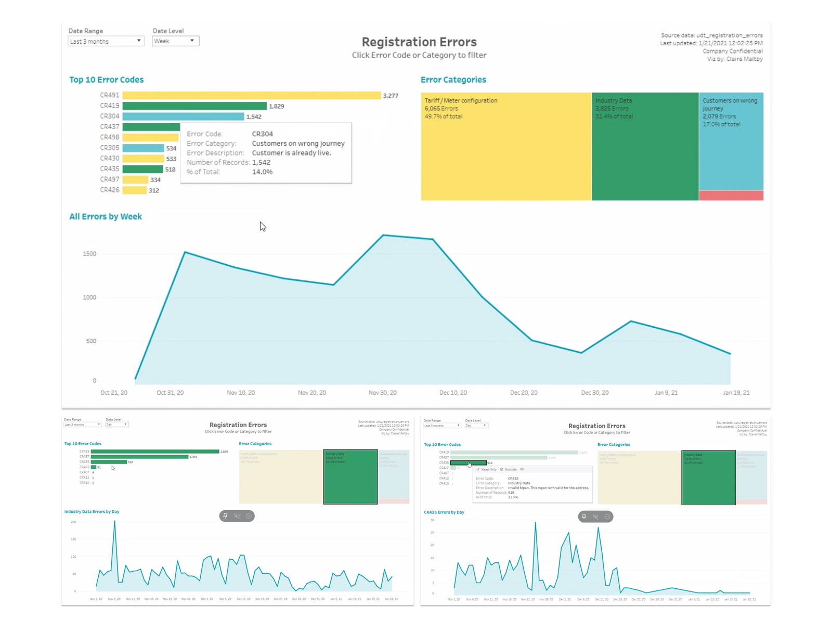Click the Top 10 Error Codes heading in main dashboard
The width and height of the screenshot is (832, 644).
107,80
